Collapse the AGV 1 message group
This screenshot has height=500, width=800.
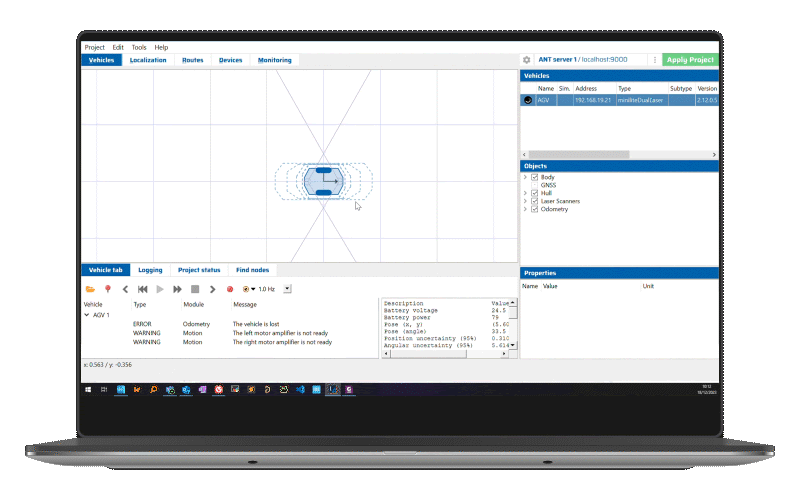87,315
